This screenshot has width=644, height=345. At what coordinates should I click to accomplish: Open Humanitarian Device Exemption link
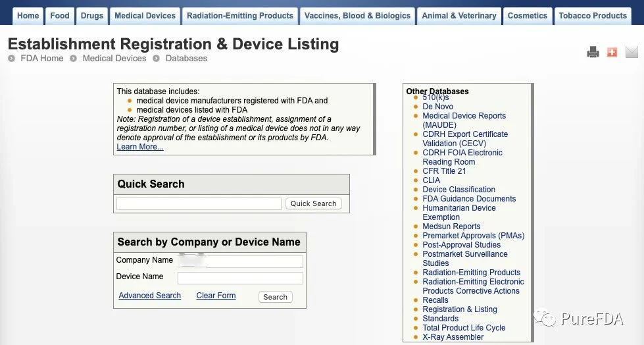tap(458, 213)
